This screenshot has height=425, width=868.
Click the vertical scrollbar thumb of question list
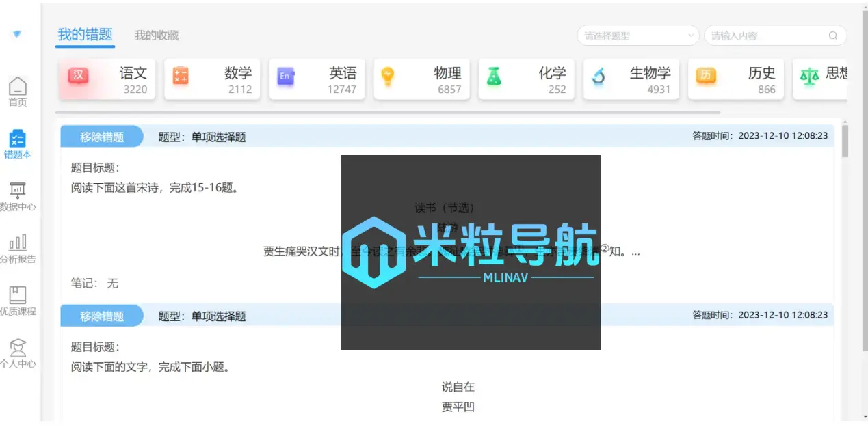[x=845, y=141]
